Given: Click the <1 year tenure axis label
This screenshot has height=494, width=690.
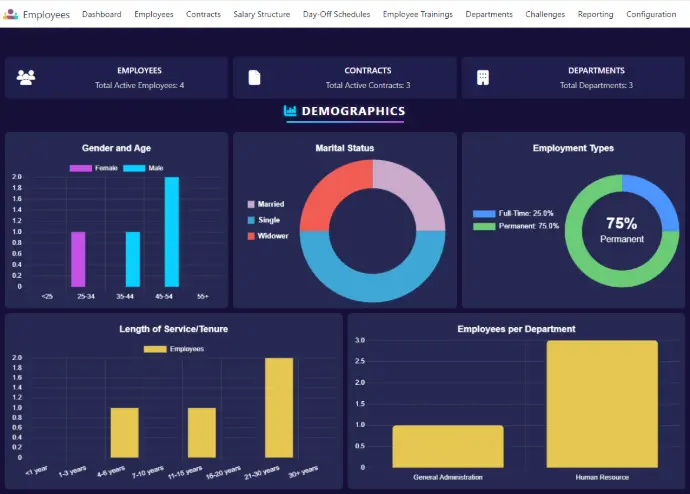Looking at the screenshot, I should click(36, 471).
